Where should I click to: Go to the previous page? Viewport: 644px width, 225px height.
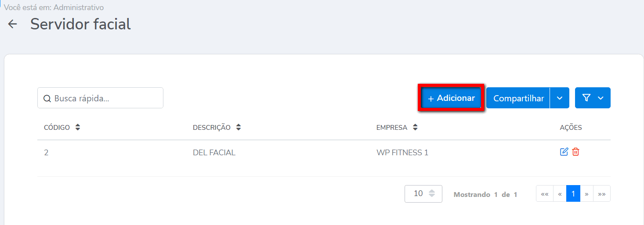click(x=560, y=193)
